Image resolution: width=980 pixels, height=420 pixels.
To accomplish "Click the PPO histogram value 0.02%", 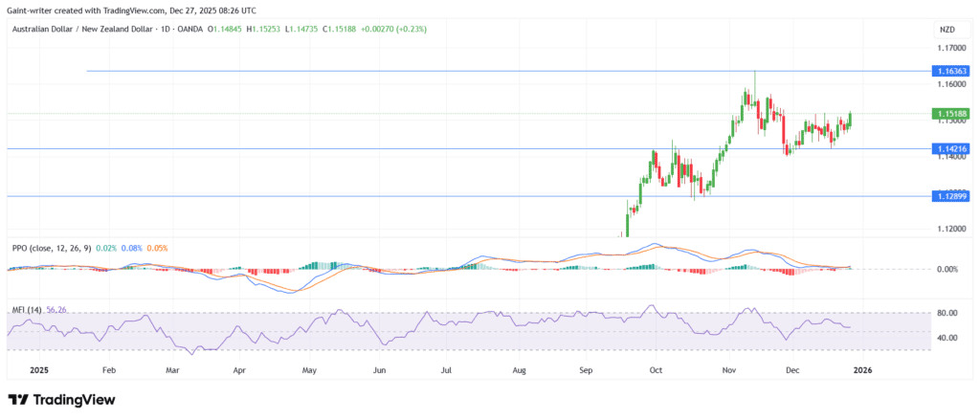I will click(107, 248).
